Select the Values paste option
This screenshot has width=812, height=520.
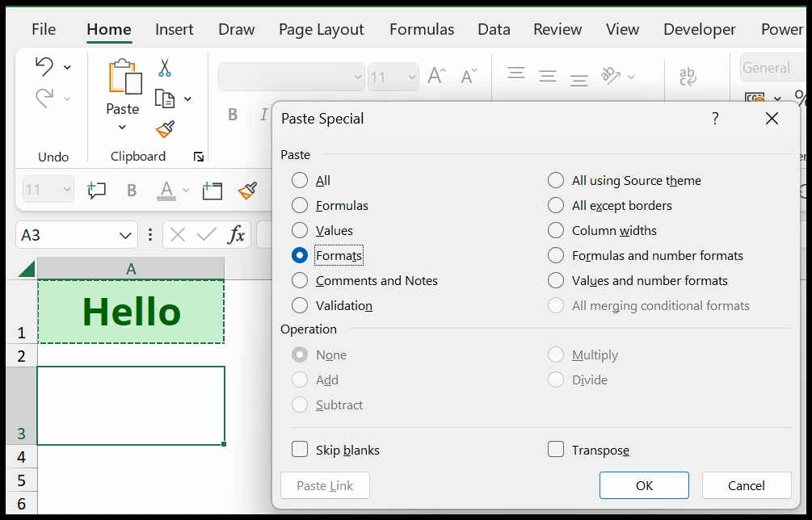click(x=300, y=230)
